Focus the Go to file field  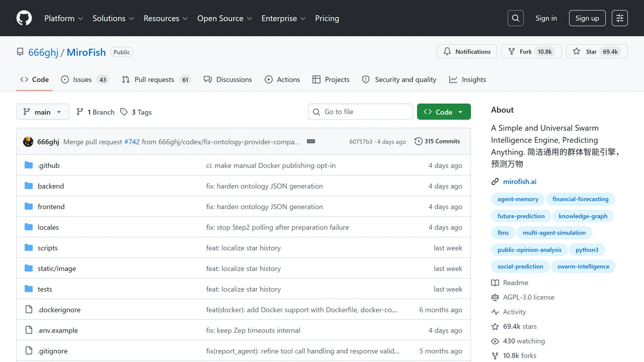tap(360, 112)
